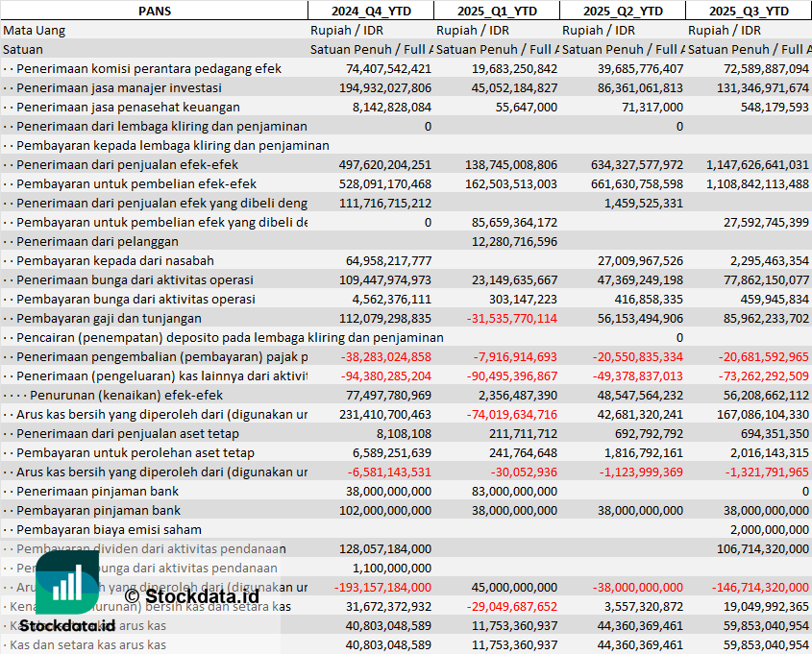Select Penurunan (kenaikan) efek-efek label
Image resolution: width=812 pixels, height=654 pixels.
126,396
